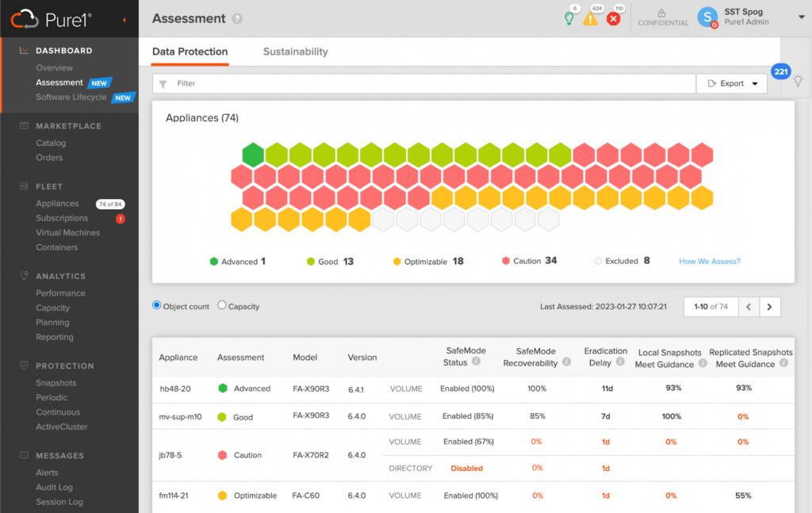Select the Capacity radio button
The height and width of the screenshot is (513, 812).
[222, 305]
